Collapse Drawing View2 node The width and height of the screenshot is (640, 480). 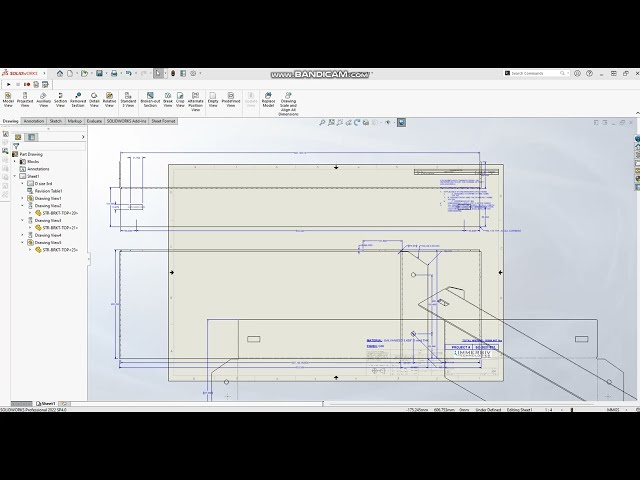point(22,206)
